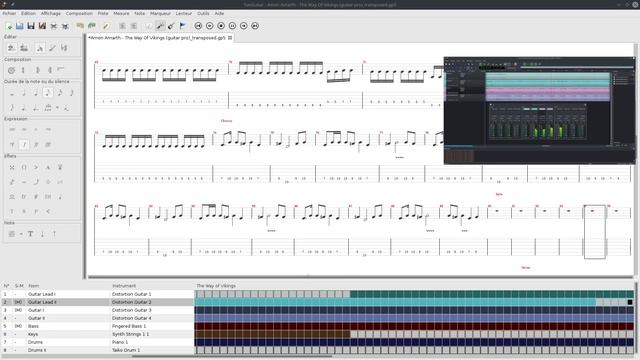The width and height of the screenshot is (640, 360).
Task: Click the guitar icon in top toolbar
Action: tap(171, 26)
